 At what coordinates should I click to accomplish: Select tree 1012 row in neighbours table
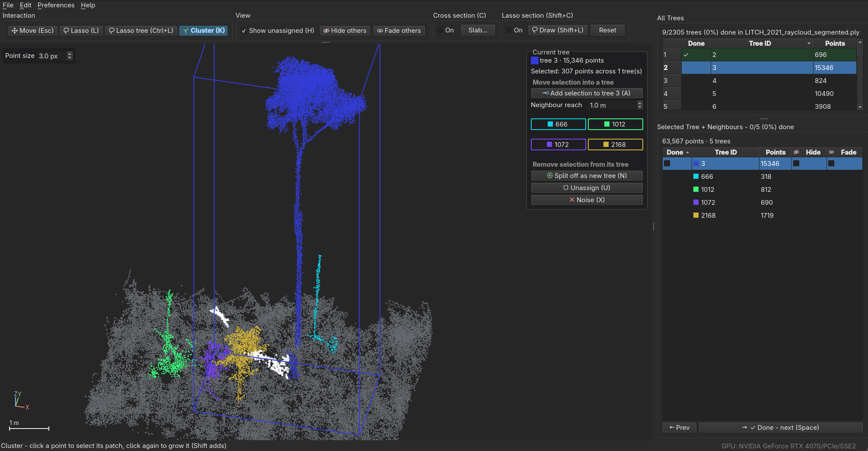763,190
